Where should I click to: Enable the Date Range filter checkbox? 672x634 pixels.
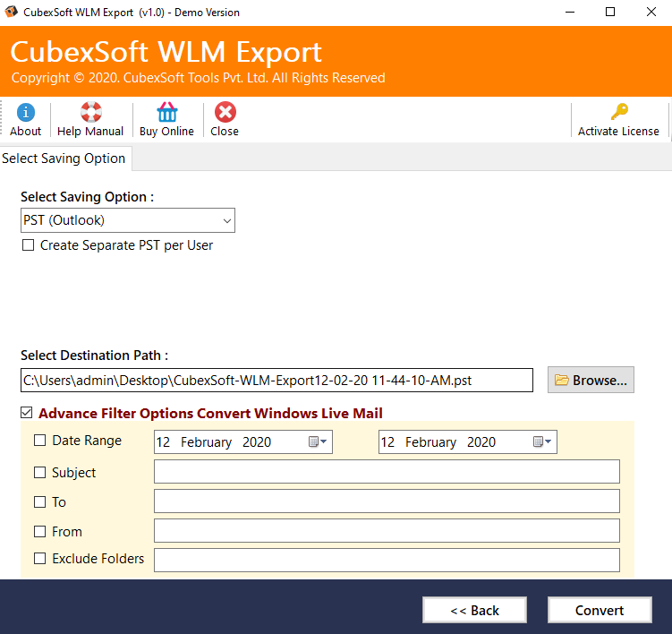pos(39,441)
